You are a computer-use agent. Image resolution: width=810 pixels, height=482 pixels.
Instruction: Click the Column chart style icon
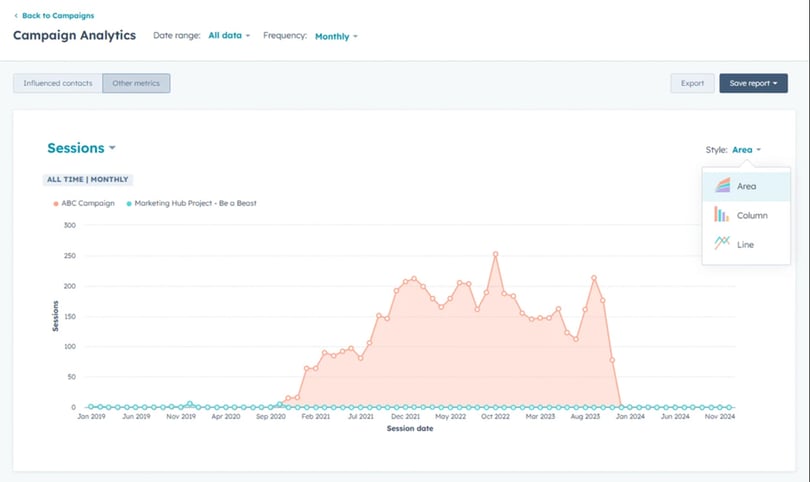click(x=722, y=215)
